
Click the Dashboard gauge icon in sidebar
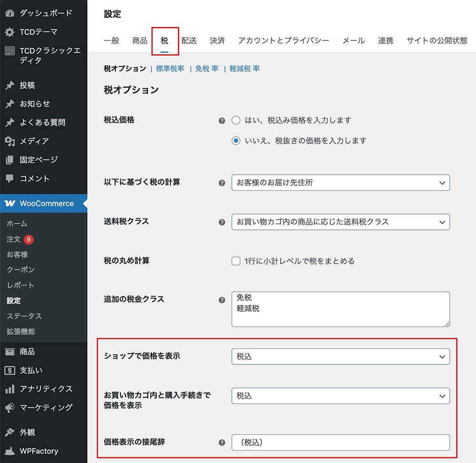tap(10, 13)
